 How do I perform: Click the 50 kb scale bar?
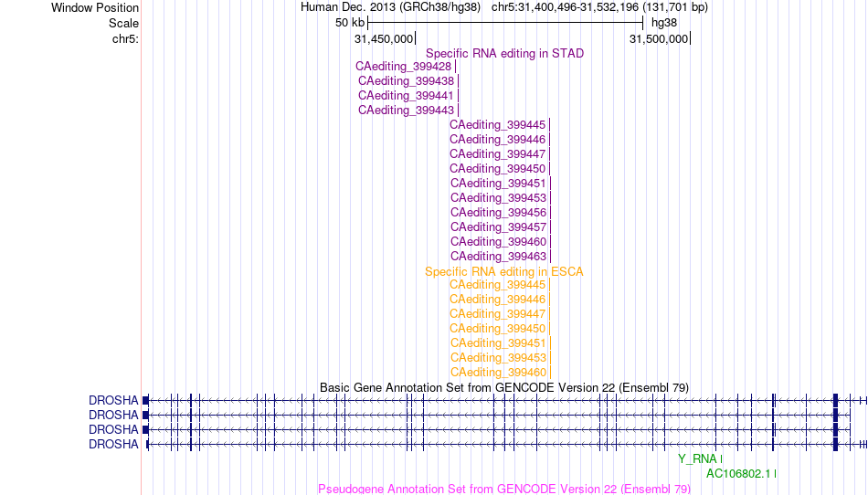tap(505, 23)
